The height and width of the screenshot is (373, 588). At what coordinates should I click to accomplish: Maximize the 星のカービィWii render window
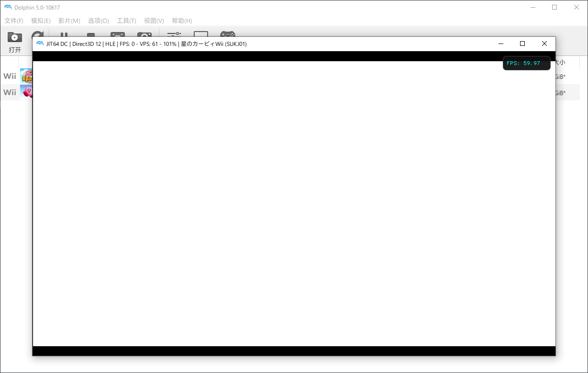click(x=522, y=44)
